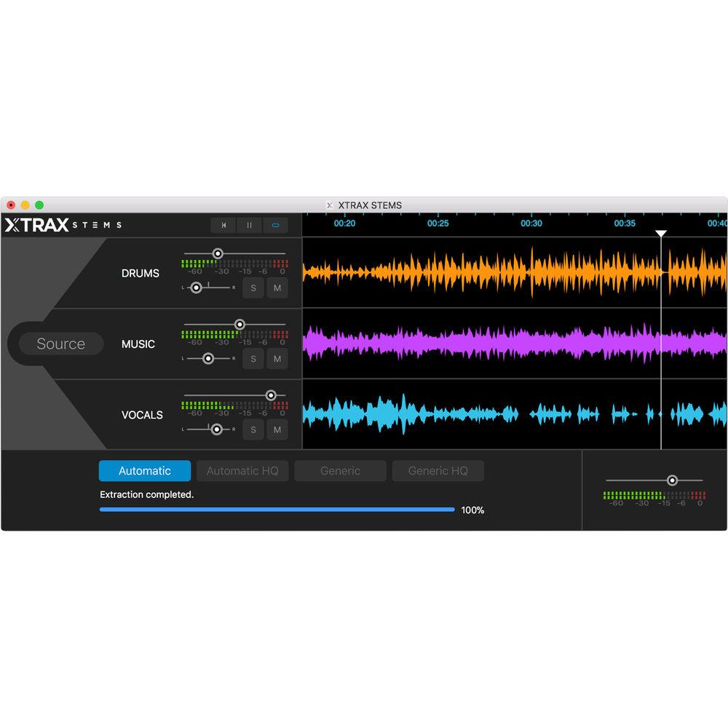Screen dimensions: 728x728
Task: Select the Automatic extraction tab
Action: pyautogui.click(x=144, y=470)
